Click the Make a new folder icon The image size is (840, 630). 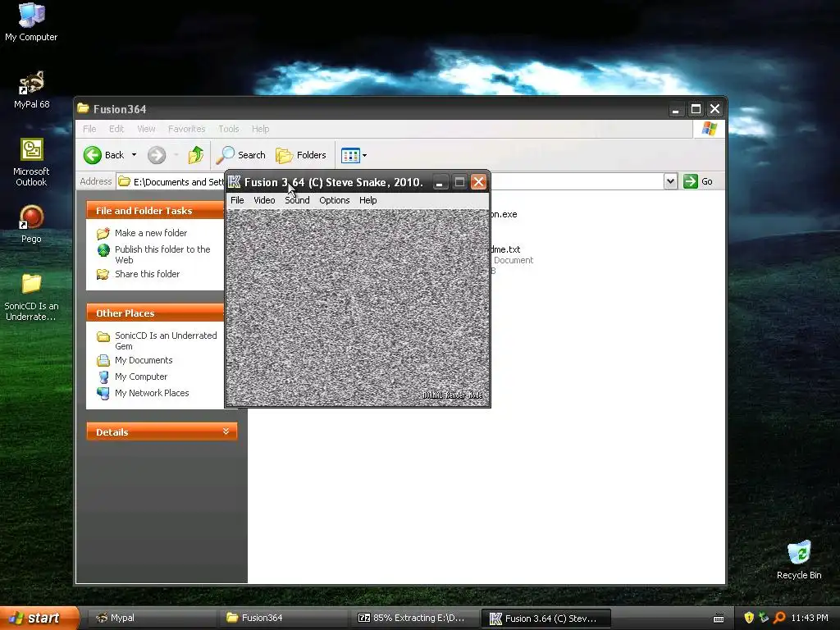coord(103,234)
